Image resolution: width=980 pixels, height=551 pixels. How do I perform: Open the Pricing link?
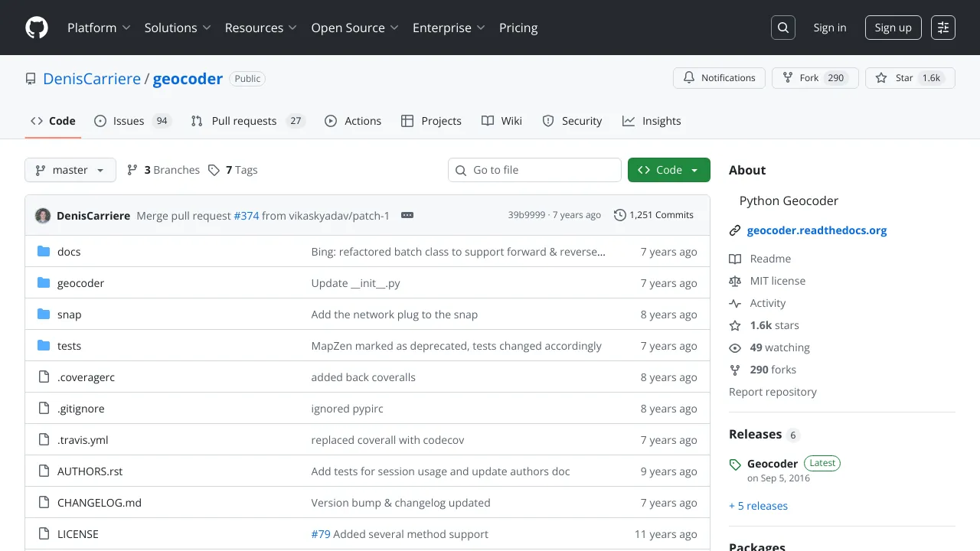(518, 28)
